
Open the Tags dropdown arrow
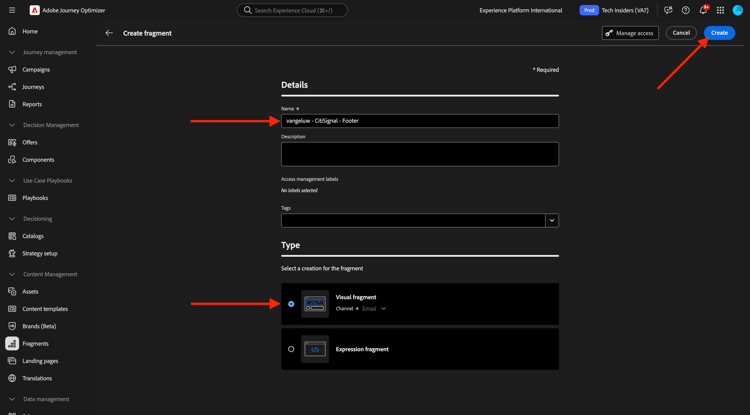click(x=552, y=220)
